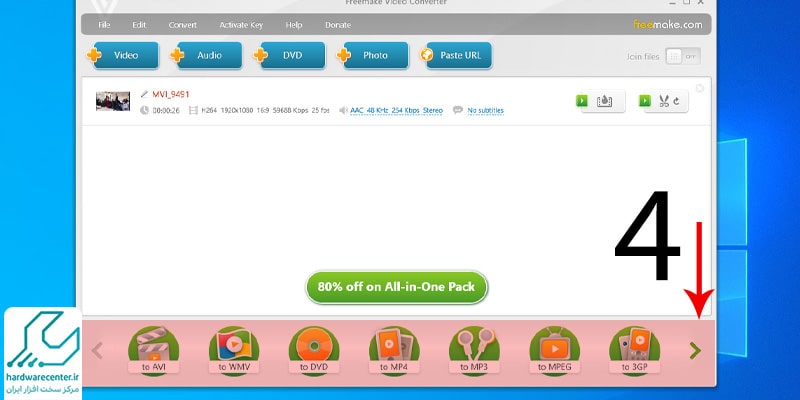Remove MVI_9491 with the X icon
800x400 pixels.
point(699,88)
